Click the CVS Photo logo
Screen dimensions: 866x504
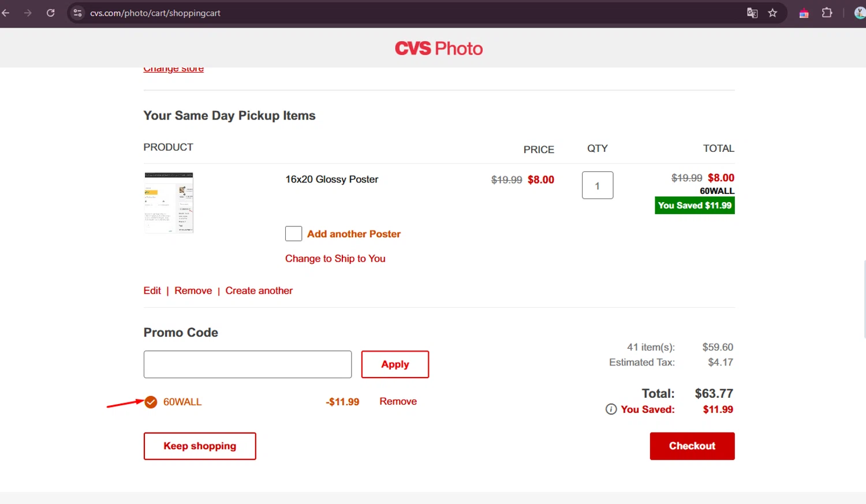click(439, 48)
